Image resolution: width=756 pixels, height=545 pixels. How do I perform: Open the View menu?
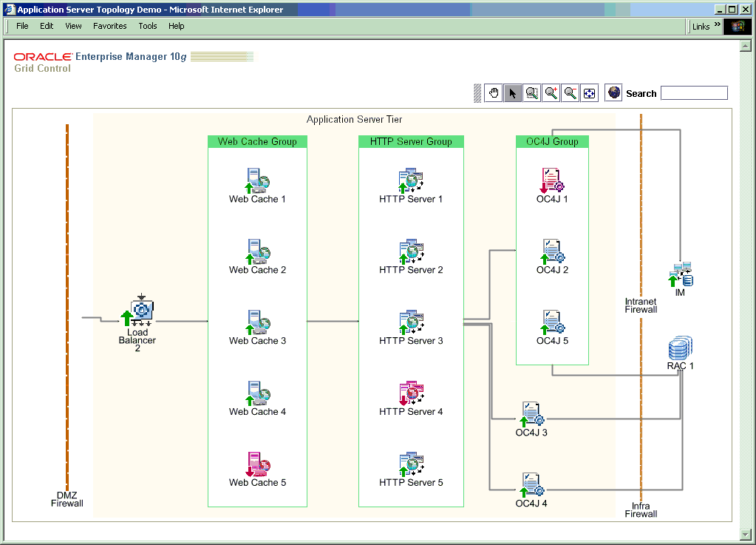[73, 26]
